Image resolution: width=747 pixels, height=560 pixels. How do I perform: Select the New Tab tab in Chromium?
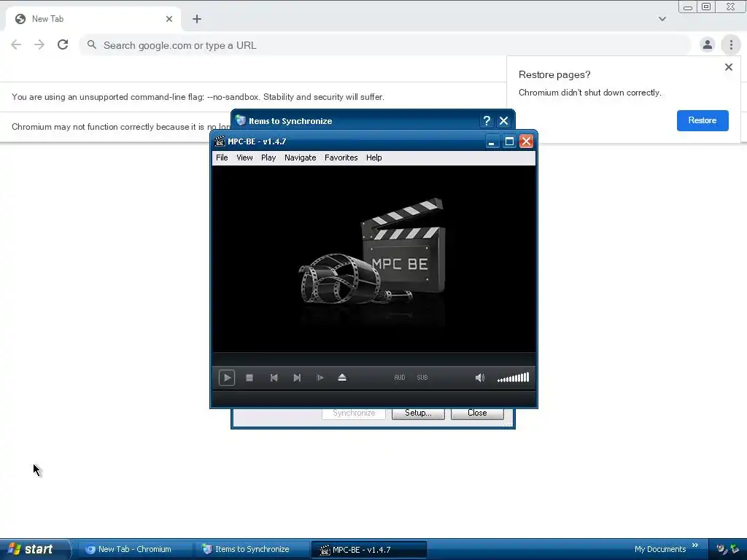(93, 19)
